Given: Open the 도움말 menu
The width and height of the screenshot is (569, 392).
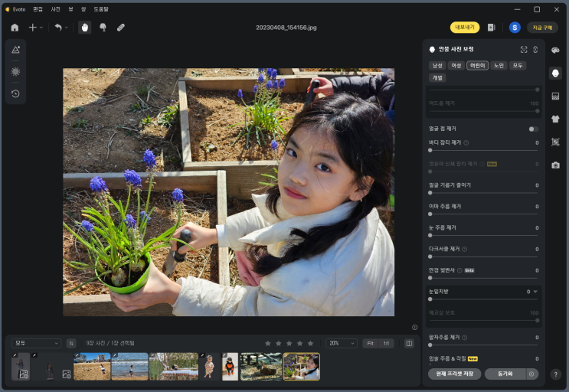Looking at the screenshot, I should (101, 9).
